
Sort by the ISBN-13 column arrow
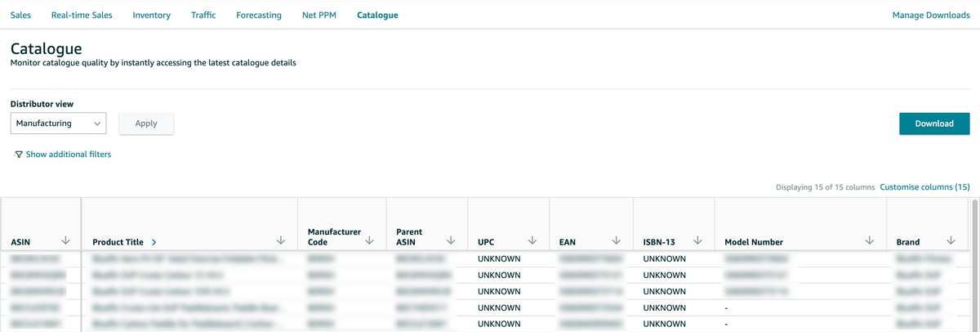click(x=697, y=240)
